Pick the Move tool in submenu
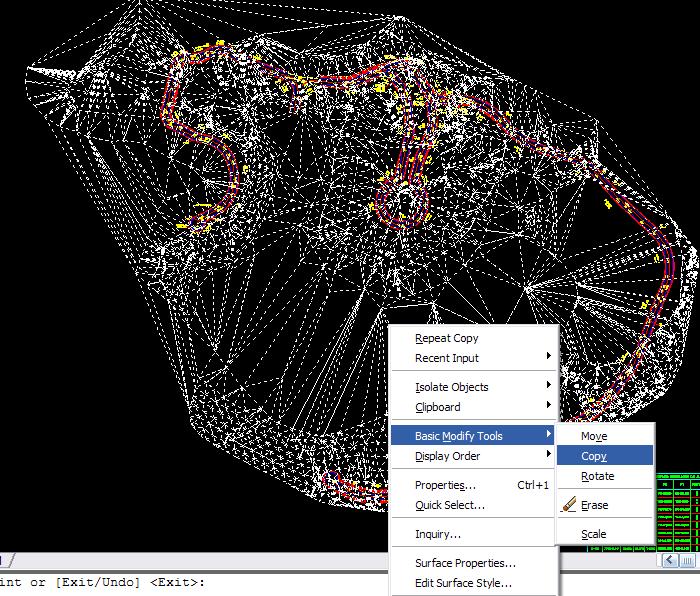 click(x=594, y=436)
